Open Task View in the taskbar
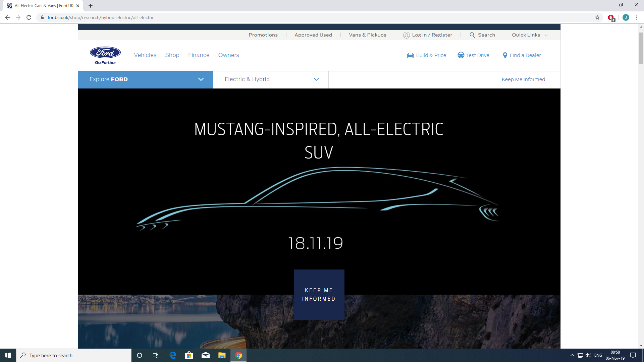 [156, 355]
